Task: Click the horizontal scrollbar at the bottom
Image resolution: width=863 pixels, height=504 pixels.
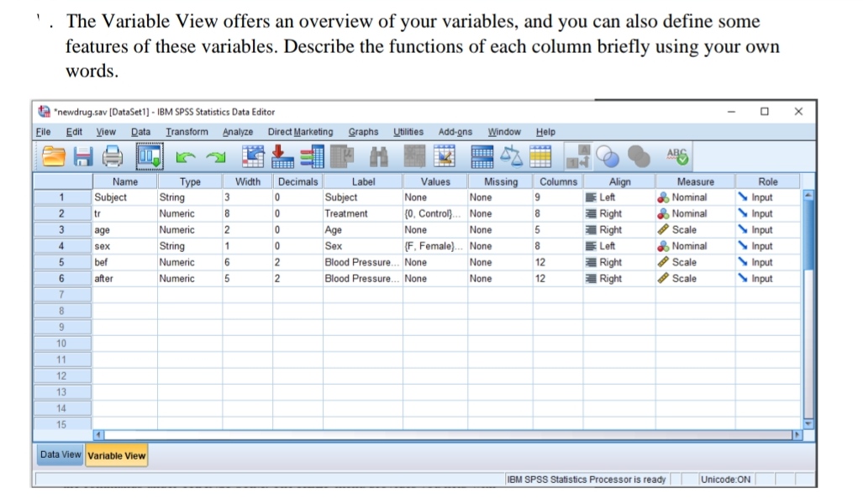Action: tap(420, 434)
